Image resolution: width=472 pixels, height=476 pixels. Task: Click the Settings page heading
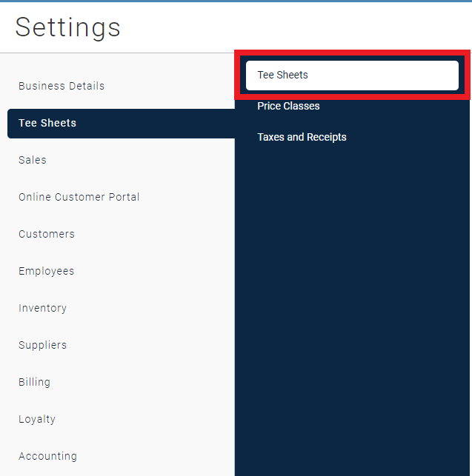pos(67,27)
